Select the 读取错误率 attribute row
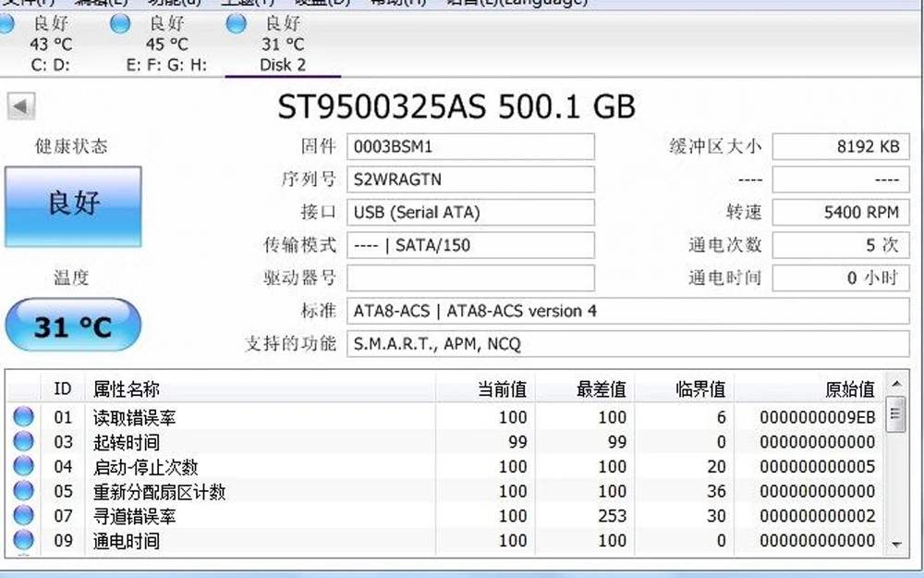This screenshot has width=924, height=578. [445, 417]
